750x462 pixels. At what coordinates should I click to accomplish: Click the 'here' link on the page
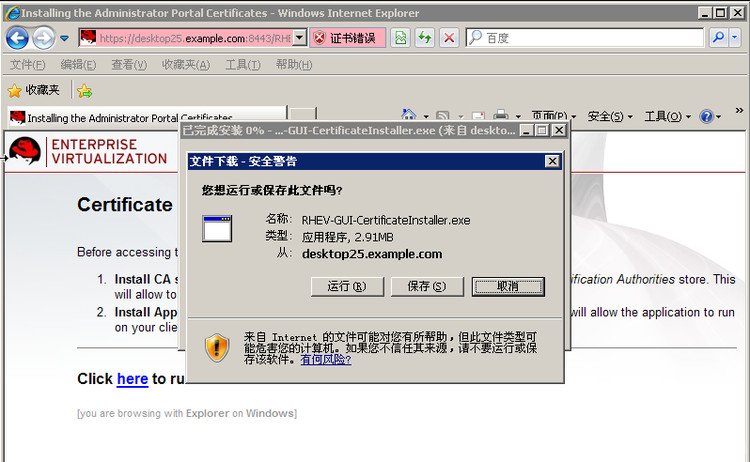pyautogui.click(x=132, y=379)
